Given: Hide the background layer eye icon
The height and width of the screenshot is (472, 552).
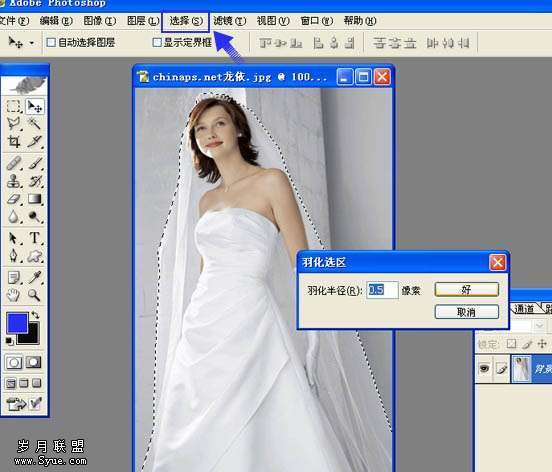Looking at the screenshot, I should 484,369.
